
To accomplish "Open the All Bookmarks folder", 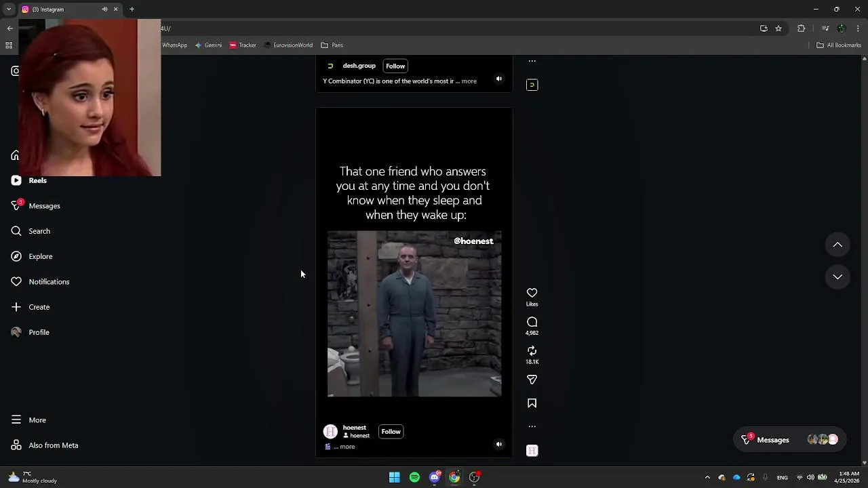I will coord(839,45).
